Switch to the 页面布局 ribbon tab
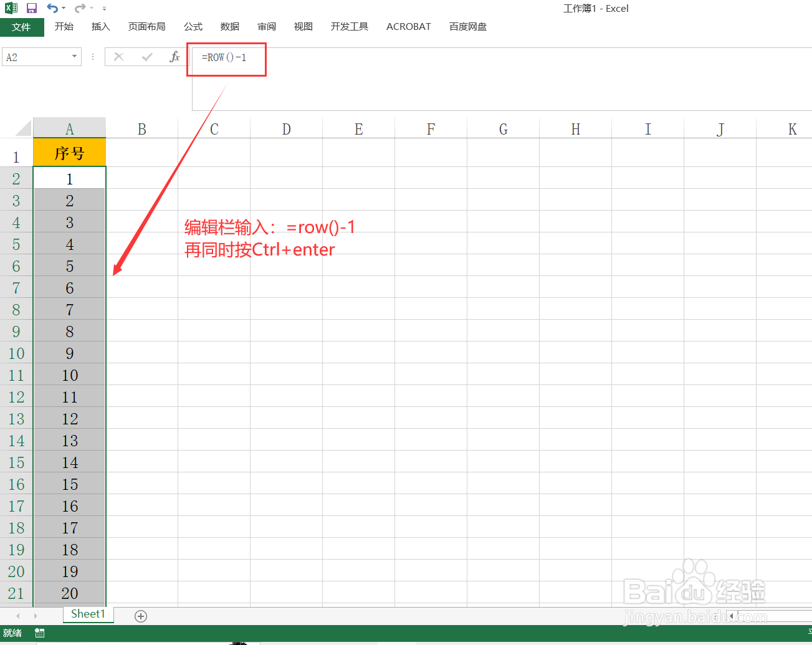The width and height of the screenshot is (812, 645). coord(147,27)
